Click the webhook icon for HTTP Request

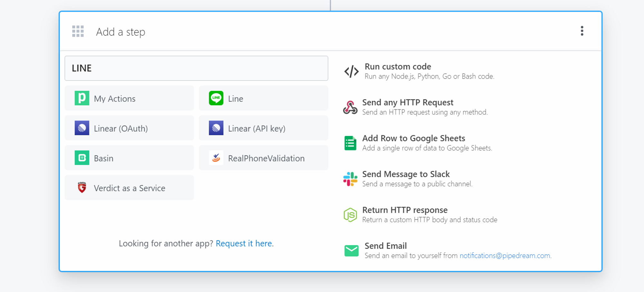(x=350, y=107)
